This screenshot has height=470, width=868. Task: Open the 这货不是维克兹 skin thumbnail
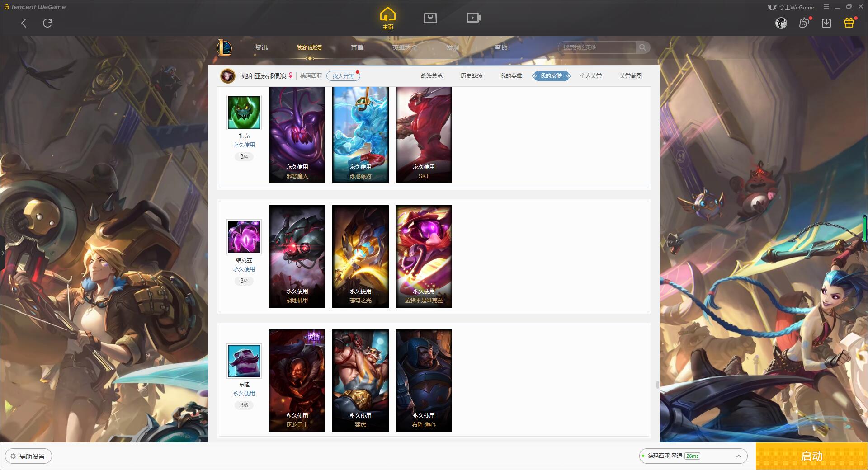424,257
